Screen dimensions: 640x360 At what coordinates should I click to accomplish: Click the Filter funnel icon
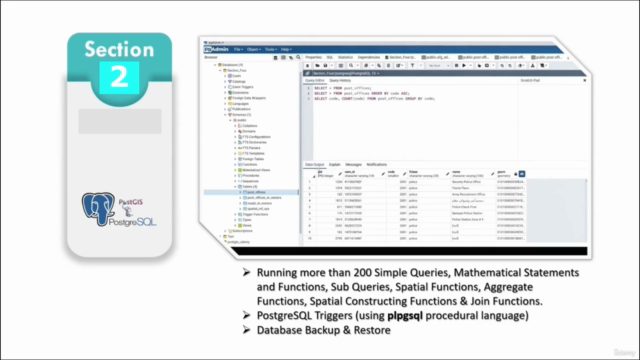(412, 66)
